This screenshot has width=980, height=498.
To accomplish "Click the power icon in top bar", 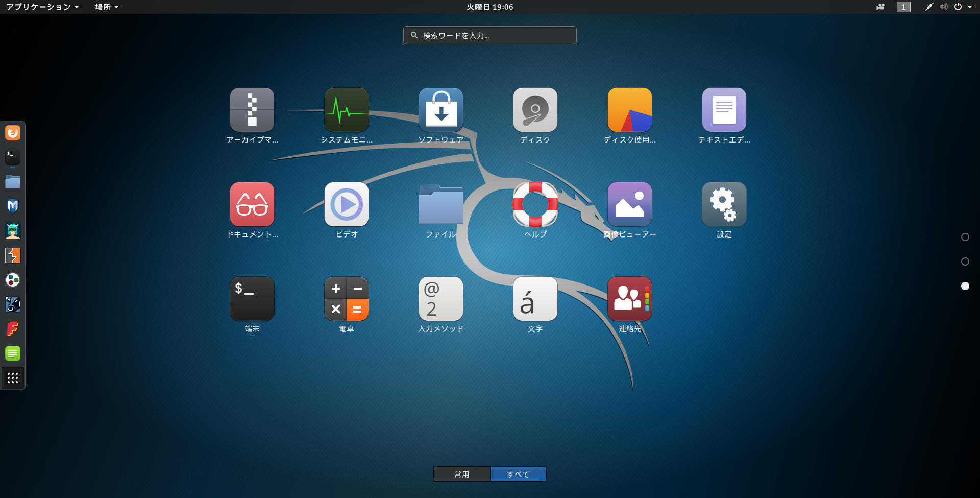I will (958, 7).
